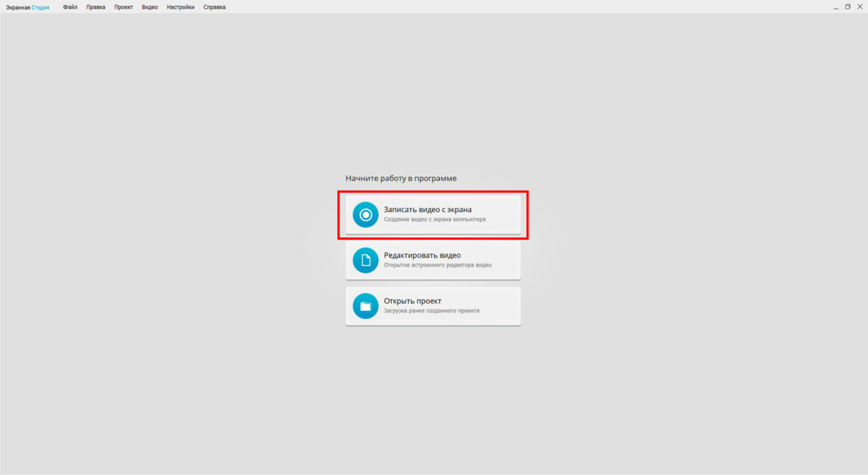Click the record screen circle icon
The height and width of the screenshot is (475, 868).
pos(365,214)
